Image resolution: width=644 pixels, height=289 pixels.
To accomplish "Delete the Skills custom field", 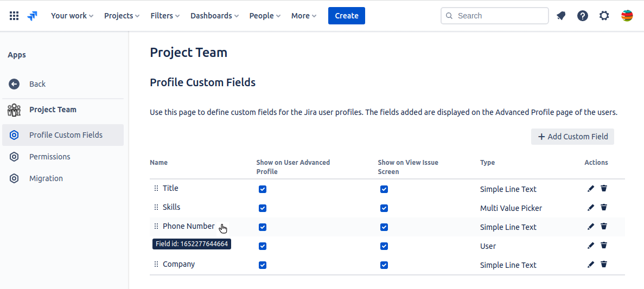I will click(604, 208).
